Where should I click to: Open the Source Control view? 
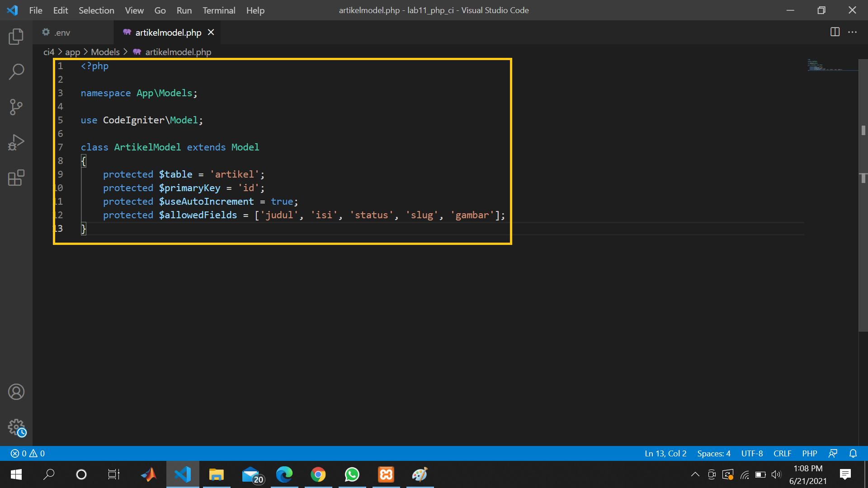click(x=16, y=107)
